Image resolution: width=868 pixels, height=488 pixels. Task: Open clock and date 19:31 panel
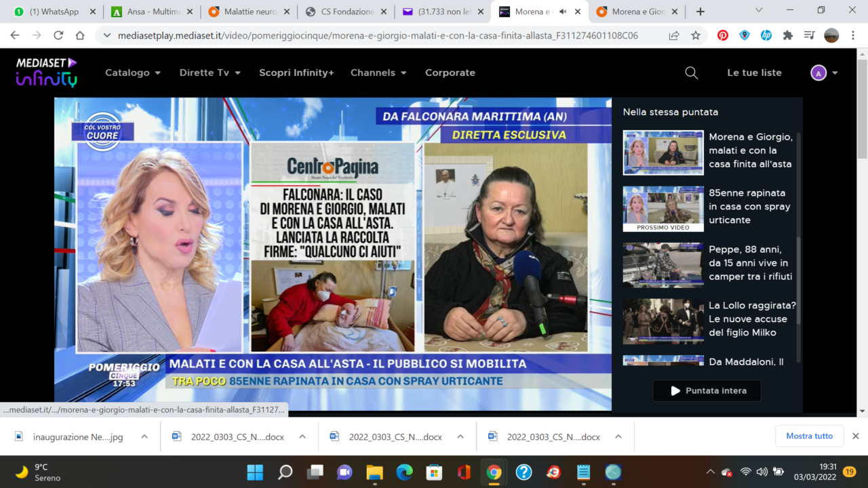[x=815, y=472]
